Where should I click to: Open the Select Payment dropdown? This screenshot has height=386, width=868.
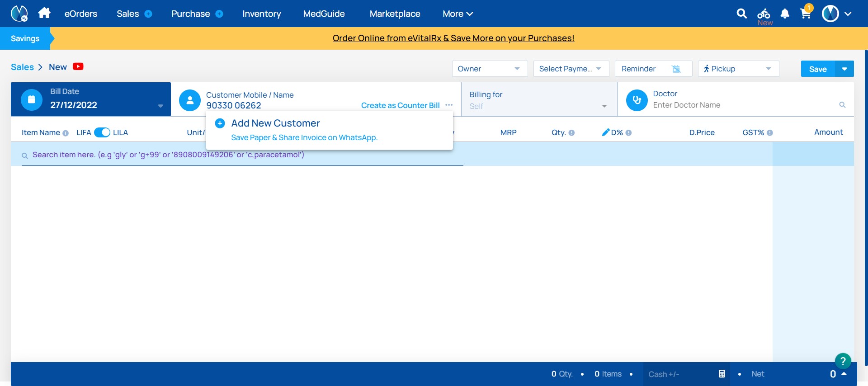point(571,69)
